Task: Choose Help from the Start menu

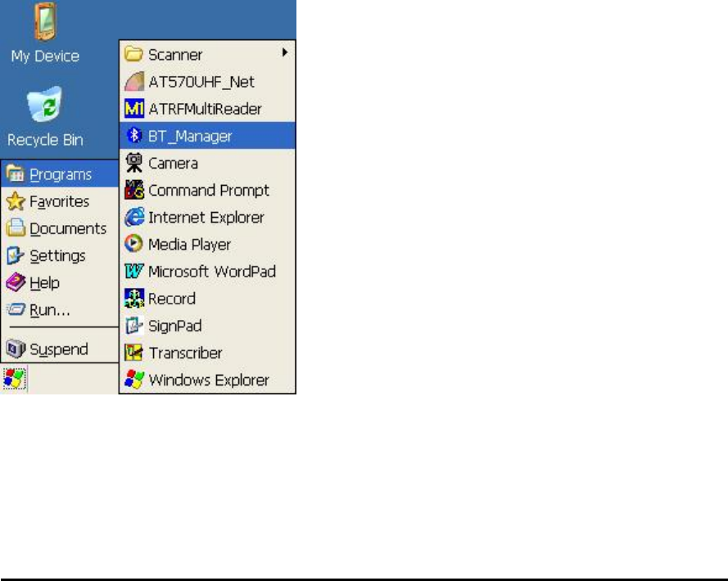Action: click(60, 282)
